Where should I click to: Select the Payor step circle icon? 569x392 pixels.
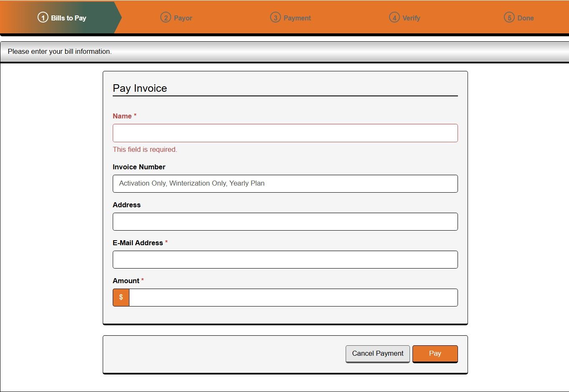tap(164, 18)
